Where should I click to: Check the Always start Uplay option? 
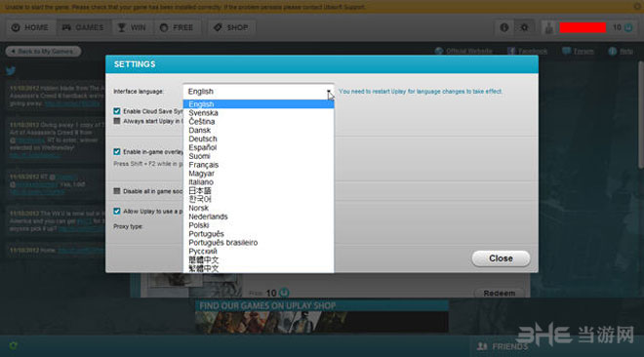coord(117,121)
